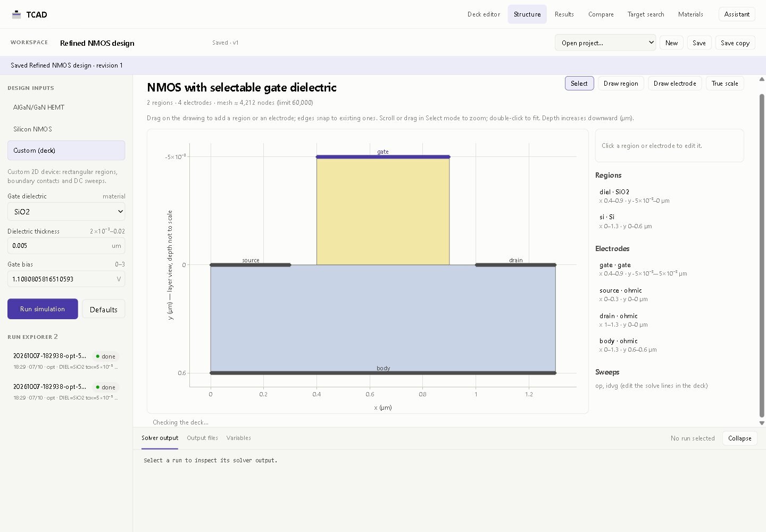
Task: Open the Results tab
Action: click(564, 14)
